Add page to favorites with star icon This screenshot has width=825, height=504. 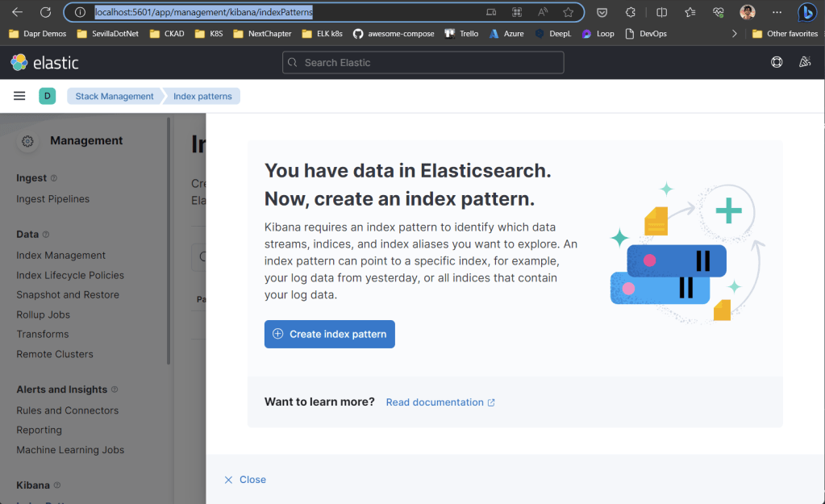coord(569,12)
